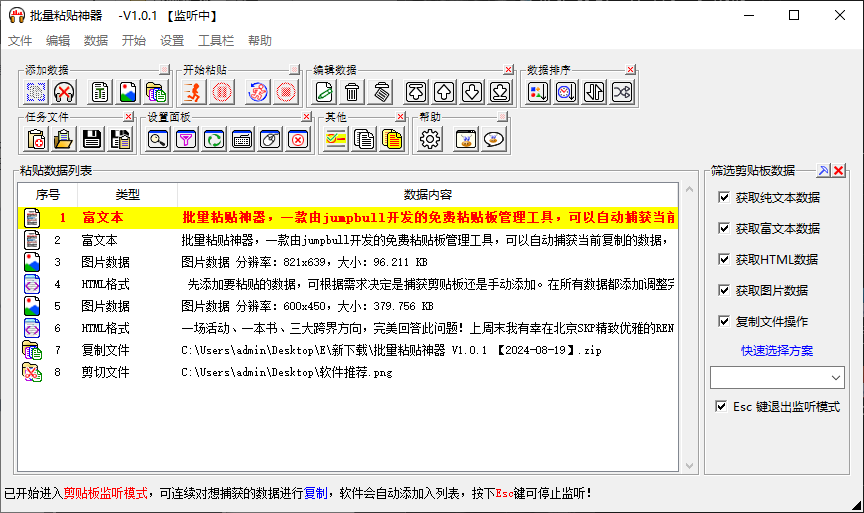This screenshot has width=864, height=513.
Task: Click the 快速选择方案 link
Action: pos(777,350)
